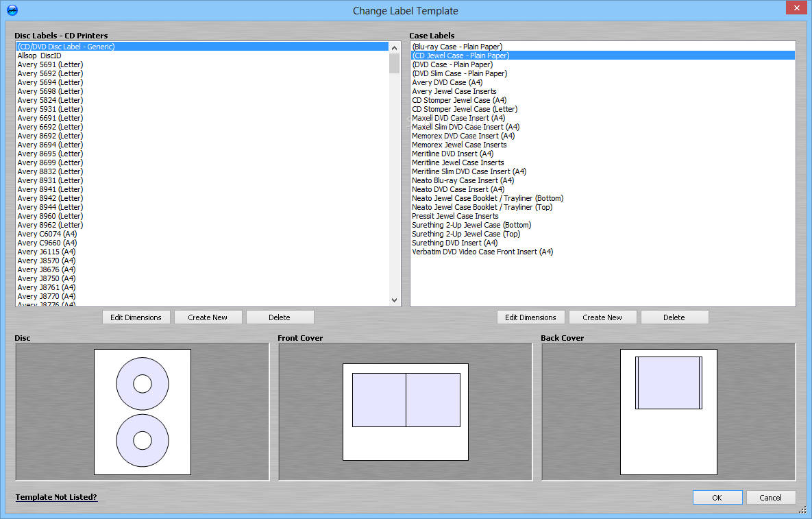Image resolution: width=812 pixels, height=519 pixels.
Task: Choose Avery 5691 (Letter)
Action: pos(202,64)
